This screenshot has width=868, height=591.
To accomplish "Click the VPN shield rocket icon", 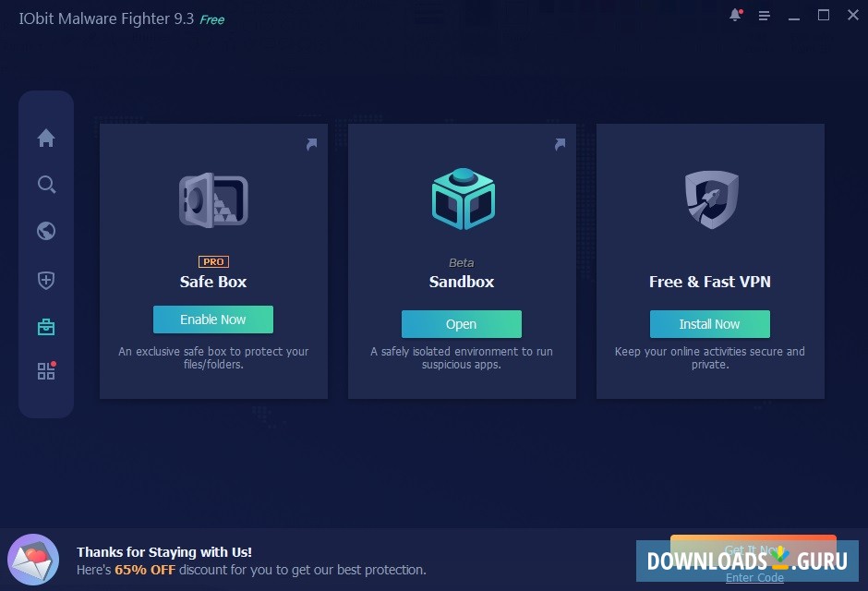I will pos(711,199).
